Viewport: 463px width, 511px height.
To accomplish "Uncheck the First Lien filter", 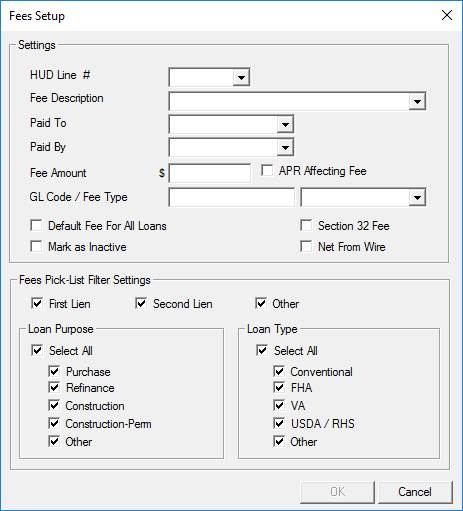I will (37, 303).
